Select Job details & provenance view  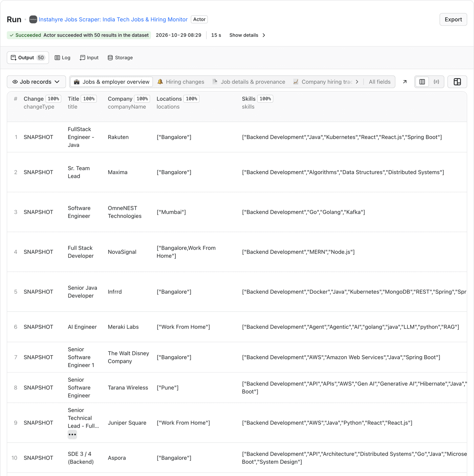[x=249, y=82]
